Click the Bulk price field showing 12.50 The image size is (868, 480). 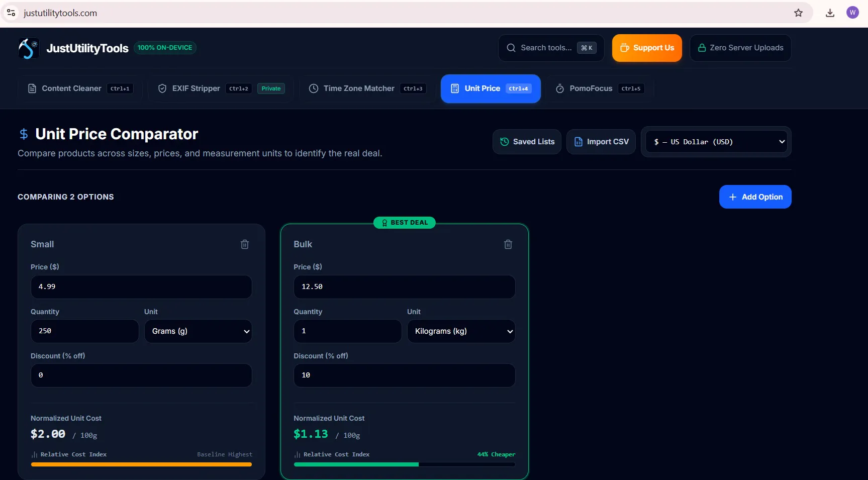[x=404, y=287]
